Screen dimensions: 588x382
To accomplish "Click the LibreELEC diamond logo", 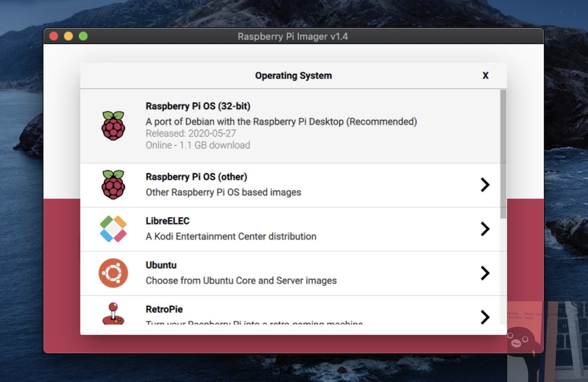I will [x=113, y=229].
